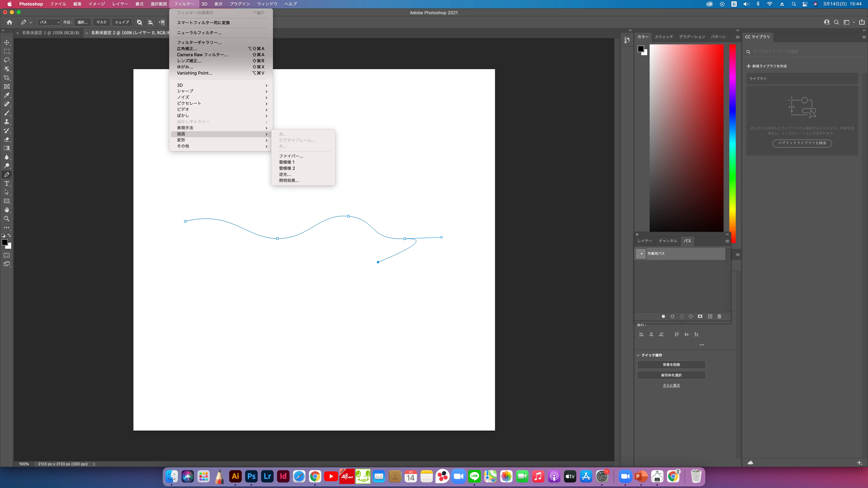
Task: Collapse the クイック操作 section
Action: 638,355
